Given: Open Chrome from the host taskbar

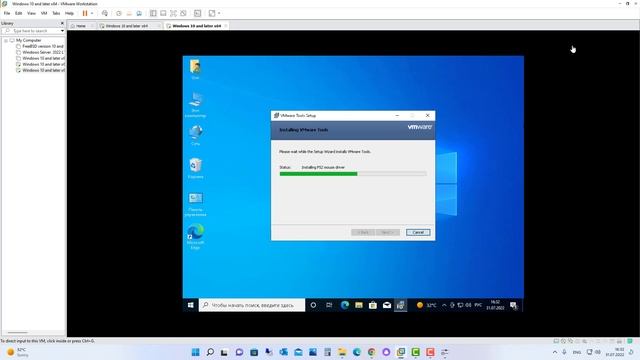Looking at the screenshot, I should coord(371,352).
